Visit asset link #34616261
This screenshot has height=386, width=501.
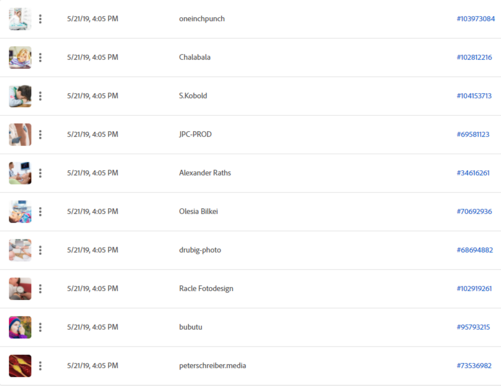point(473,173)
